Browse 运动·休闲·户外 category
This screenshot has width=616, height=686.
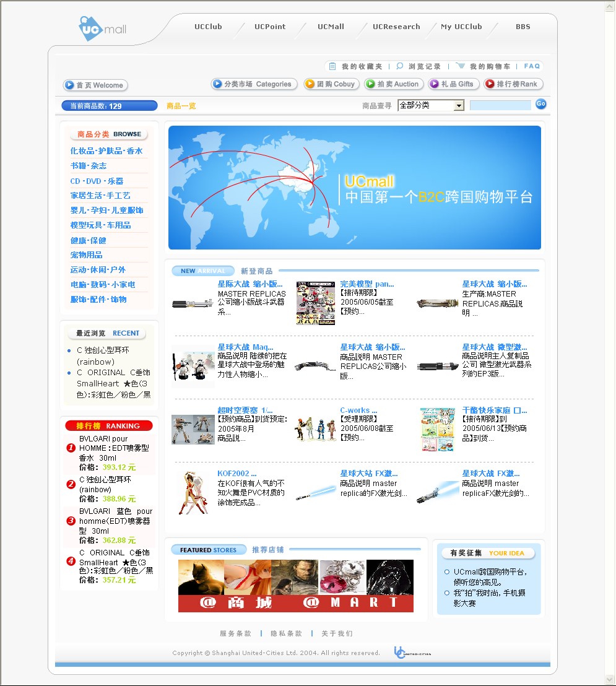(98, 270)
